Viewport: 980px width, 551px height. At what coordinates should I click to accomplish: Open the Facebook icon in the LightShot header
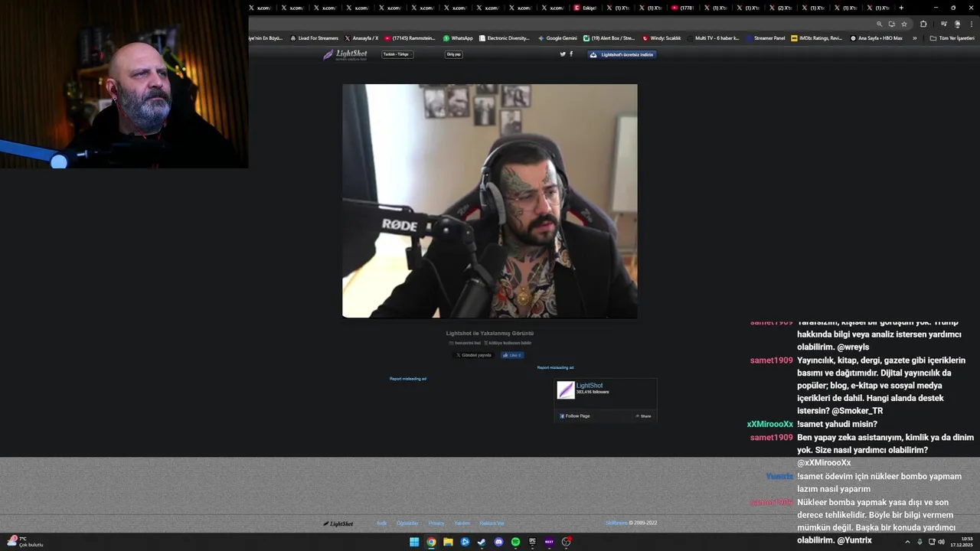[571, 54]
